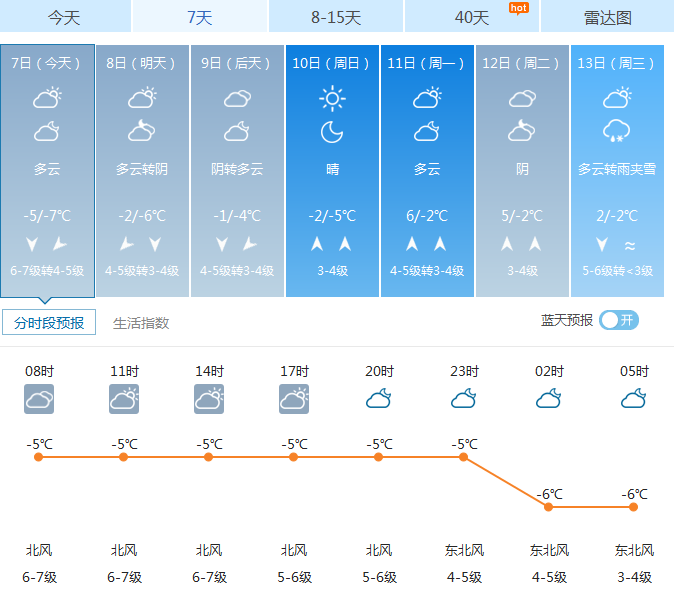Screen dimensions: 674x595
Task: Click the 20时 time label
Action: (379, 371)
